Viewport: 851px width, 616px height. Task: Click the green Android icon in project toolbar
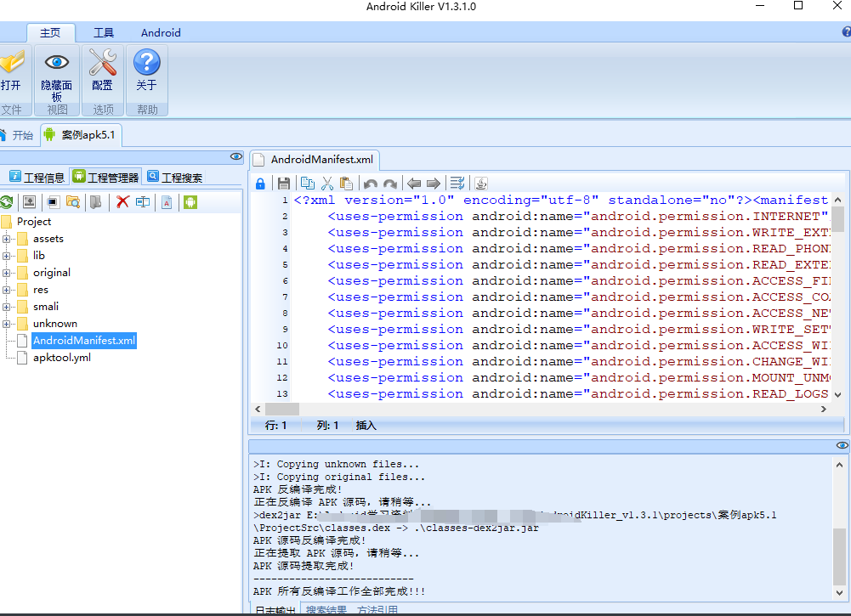point(190,202)
